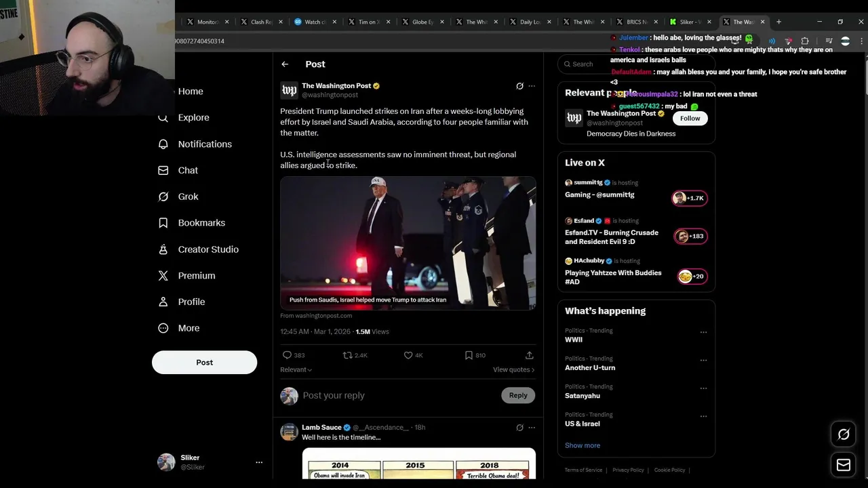Image resolution: width=868 pixels, height=488 pixels.
Task: Click the post timestamp 12:45 AM Mar 1, 2026
Action: [315, 332]
